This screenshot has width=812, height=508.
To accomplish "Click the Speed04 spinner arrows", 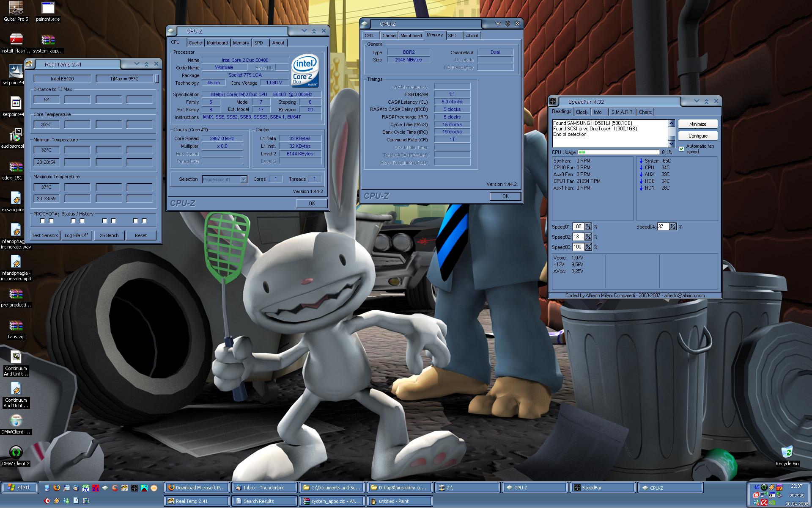I will coord(673,227).
